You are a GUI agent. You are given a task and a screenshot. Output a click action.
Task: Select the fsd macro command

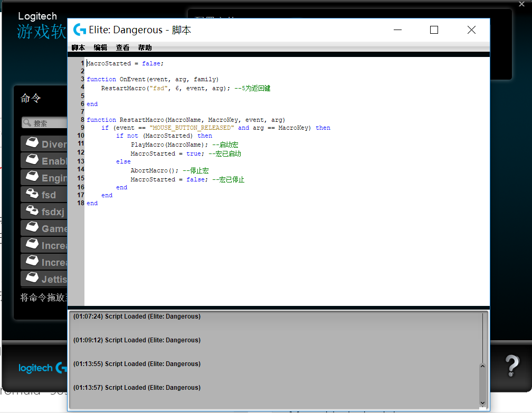[44, 195]
